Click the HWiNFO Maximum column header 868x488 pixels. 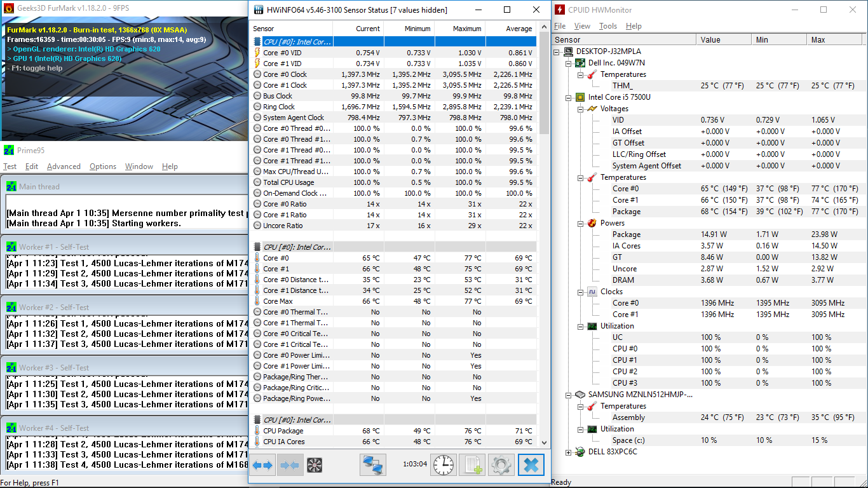[x=459, y=29]
